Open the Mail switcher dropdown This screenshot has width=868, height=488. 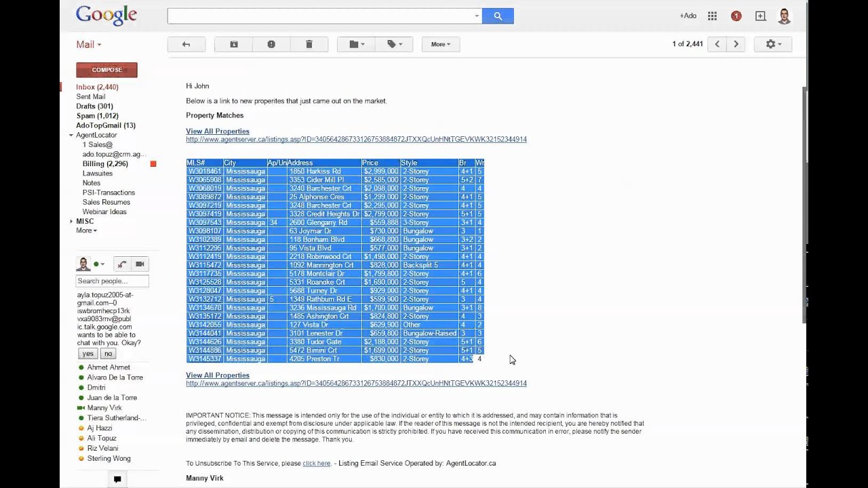[x=88, y=44]
